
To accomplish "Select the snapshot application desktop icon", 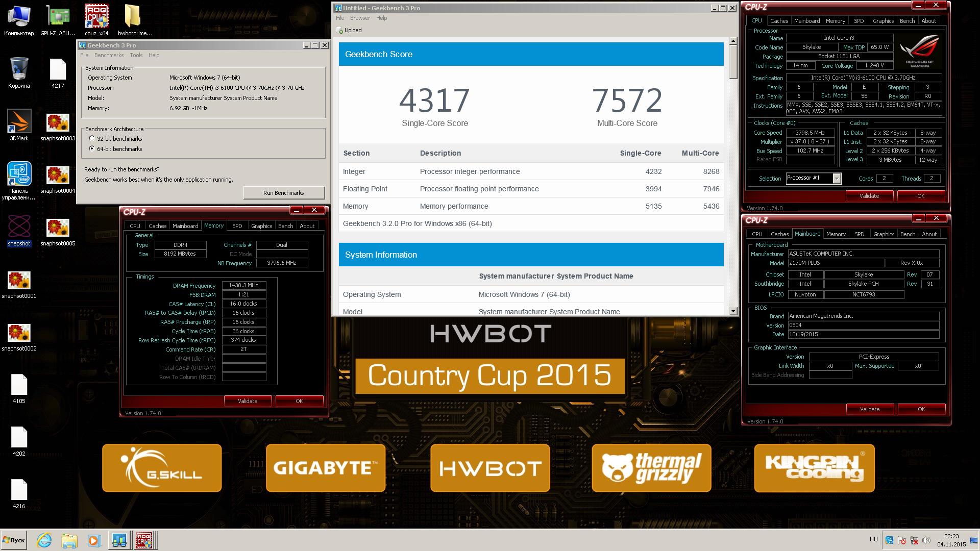I will pos(19,231).
